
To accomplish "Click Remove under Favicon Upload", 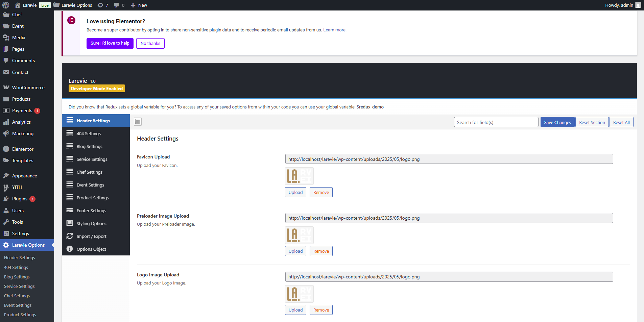I will tap(321, 192).
